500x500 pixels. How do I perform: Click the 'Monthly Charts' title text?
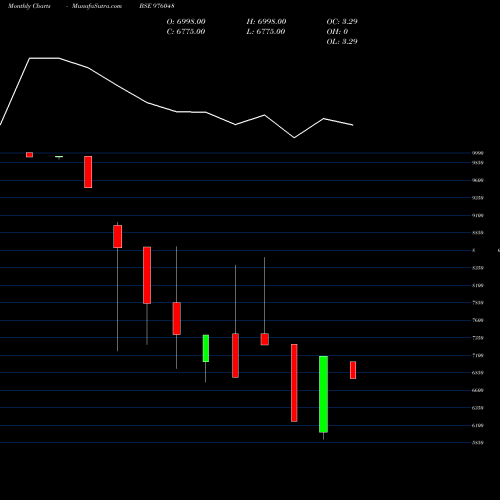(29, 6)
